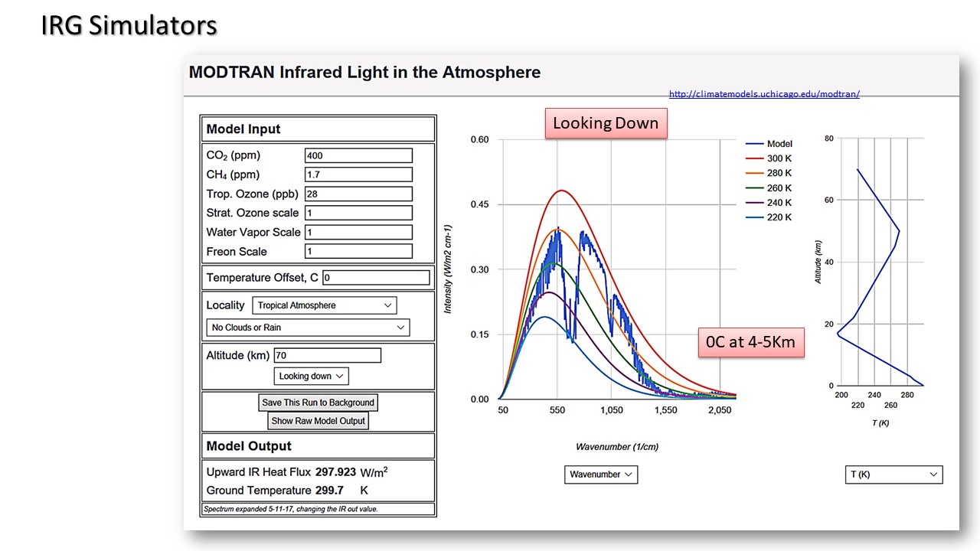Click the 300 K legend entry
Screen dimensions: 980x551
coord(769,158)
